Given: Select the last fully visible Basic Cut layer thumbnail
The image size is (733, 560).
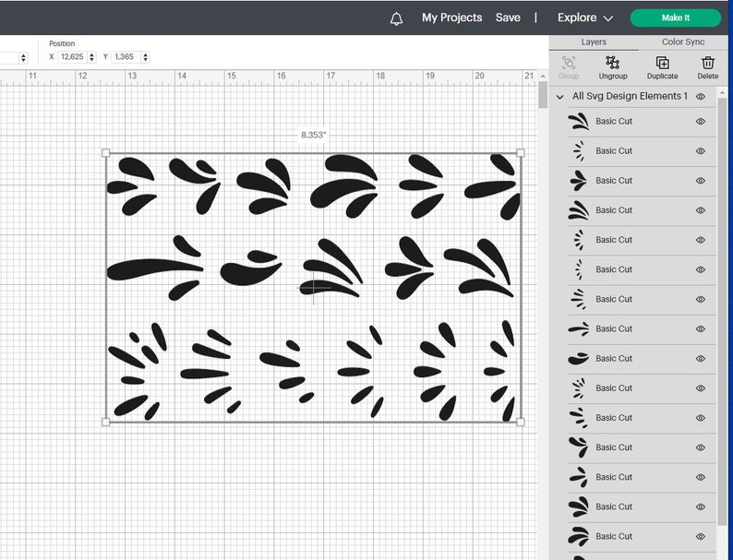Looking at the screenshot, I should coord(579,537).
